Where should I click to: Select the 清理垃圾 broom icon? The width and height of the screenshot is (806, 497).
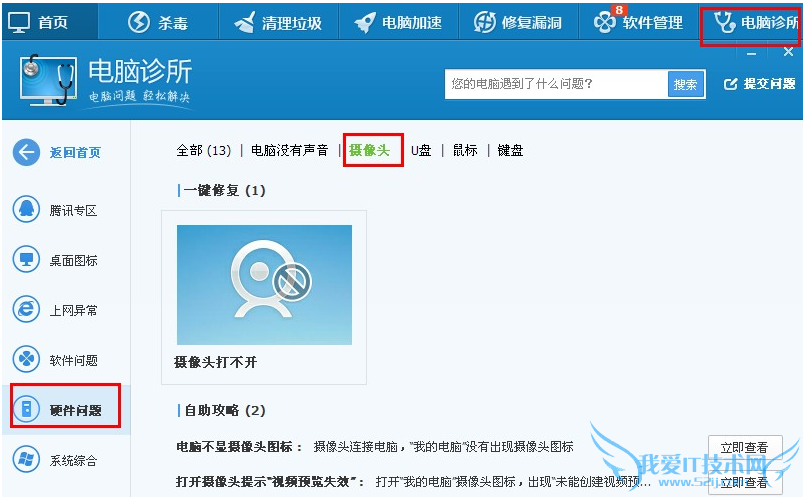coord(244,22)
